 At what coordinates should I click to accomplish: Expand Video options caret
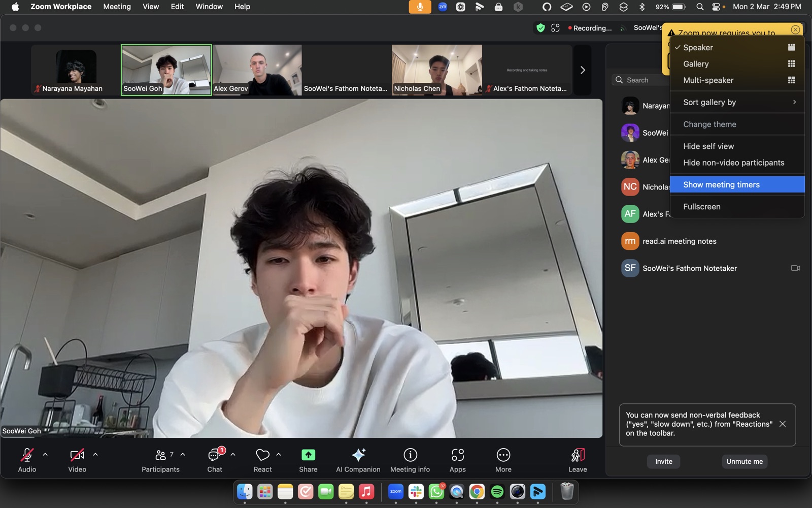[95, 454]
